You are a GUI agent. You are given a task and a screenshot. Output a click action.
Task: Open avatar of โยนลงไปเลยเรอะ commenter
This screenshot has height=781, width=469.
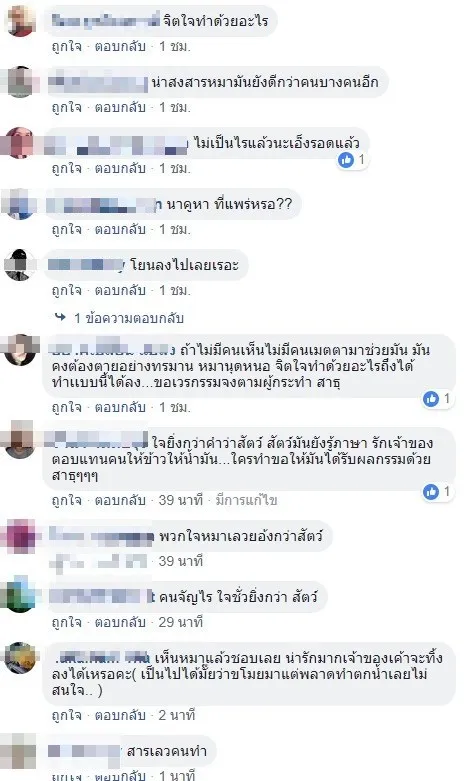coord(19,264)
